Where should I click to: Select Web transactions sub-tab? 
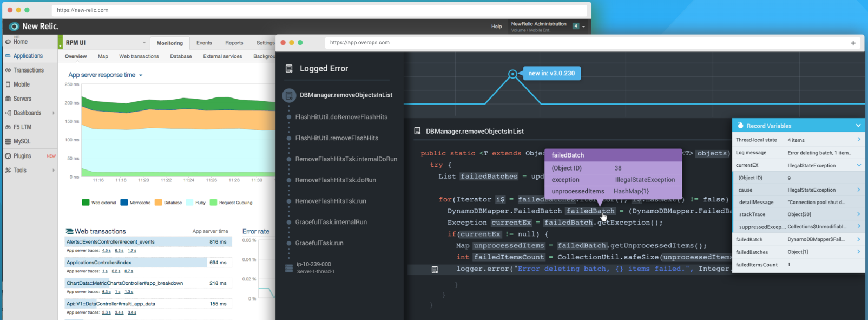click(x=139, y=56)
